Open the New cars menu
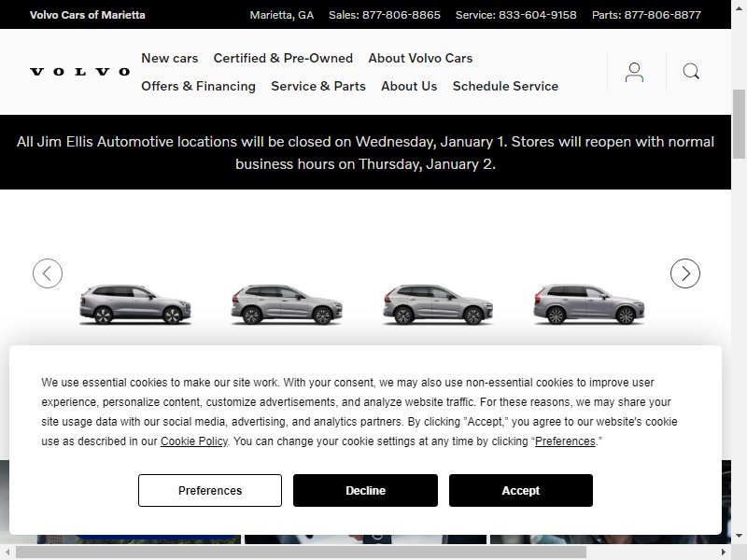The image size is (747, 560). (170, 58)
